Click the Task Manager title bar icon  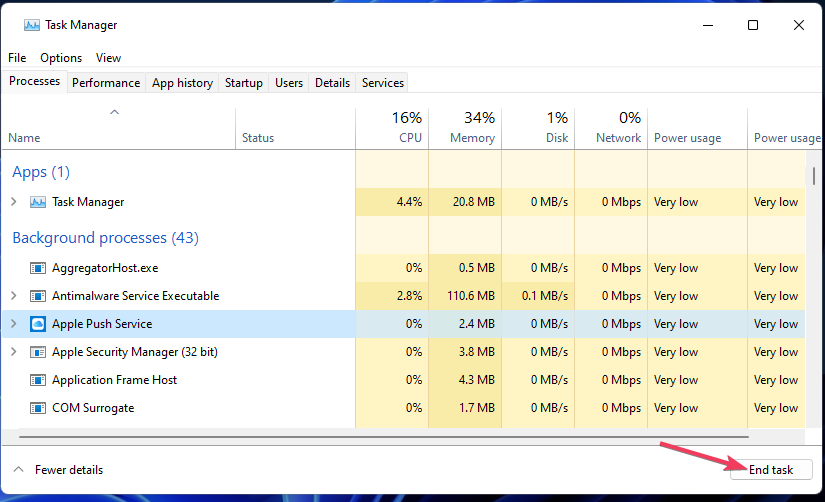click(32, 25)
